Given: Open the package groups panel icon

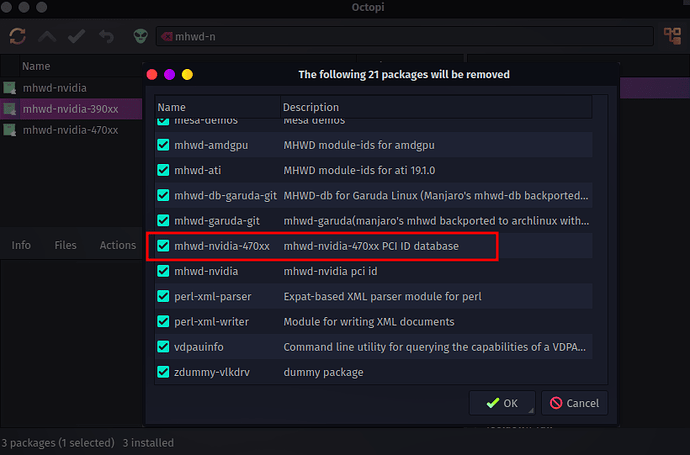Looking at the screenshot, I should tap(672, 36).
